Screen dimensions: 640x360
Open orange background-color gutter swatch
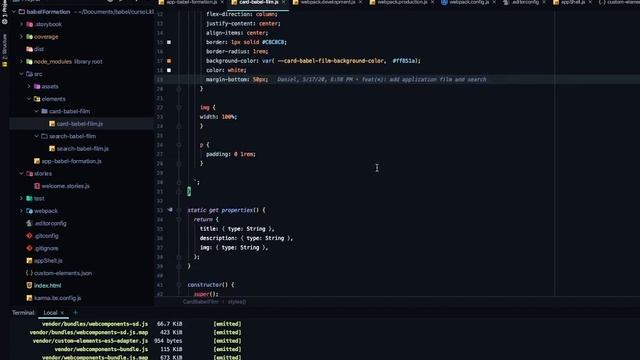[x=169, y=61]
